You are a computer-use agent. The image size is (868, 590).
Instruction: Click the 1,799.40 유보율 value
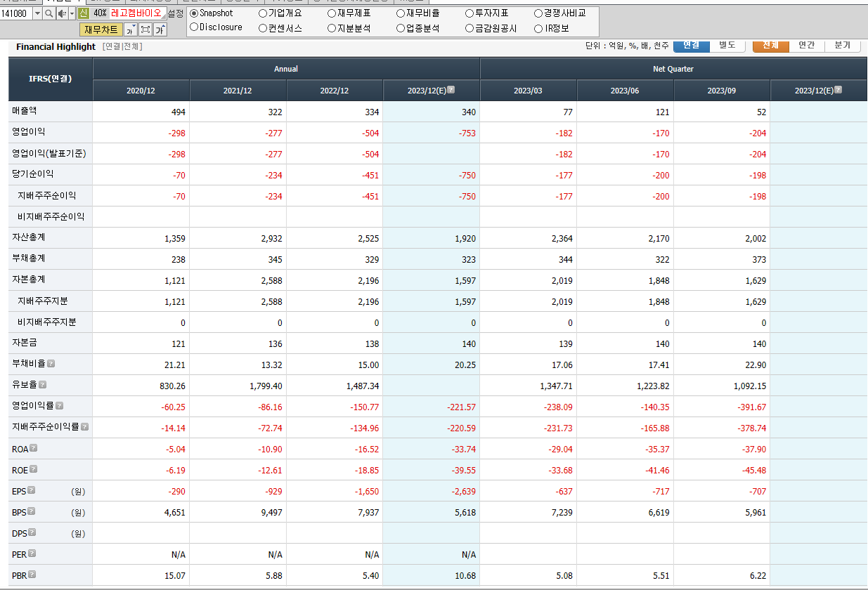266,386
